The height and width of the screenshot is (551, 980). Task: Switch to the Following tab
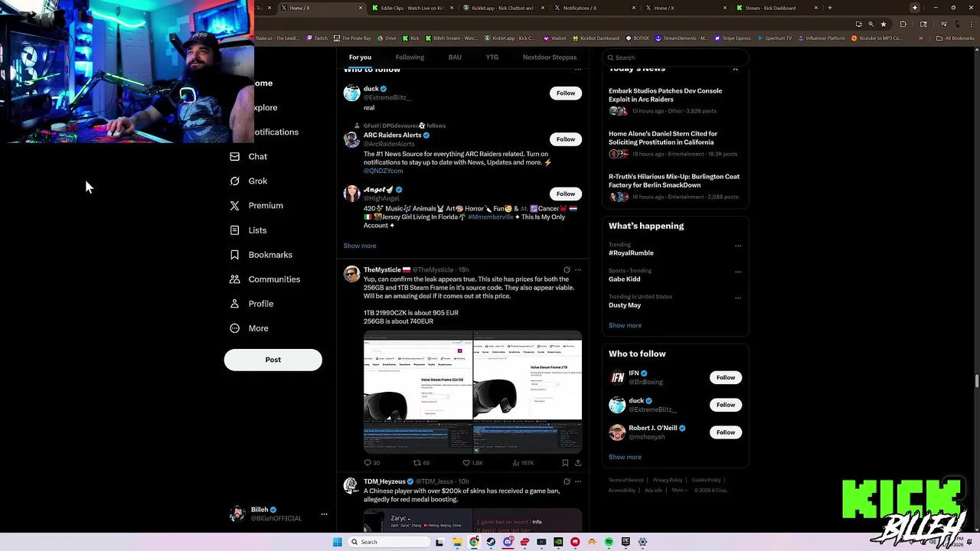click(410, 57)
